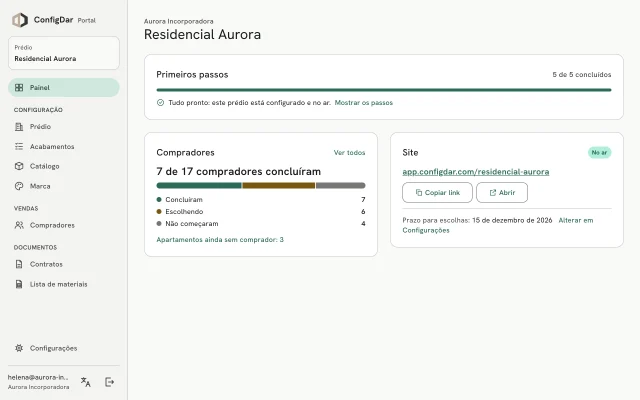Click the Lista de materiais file icon
The width and height of the screenshot is (640, 400).
tap(19, 284)
